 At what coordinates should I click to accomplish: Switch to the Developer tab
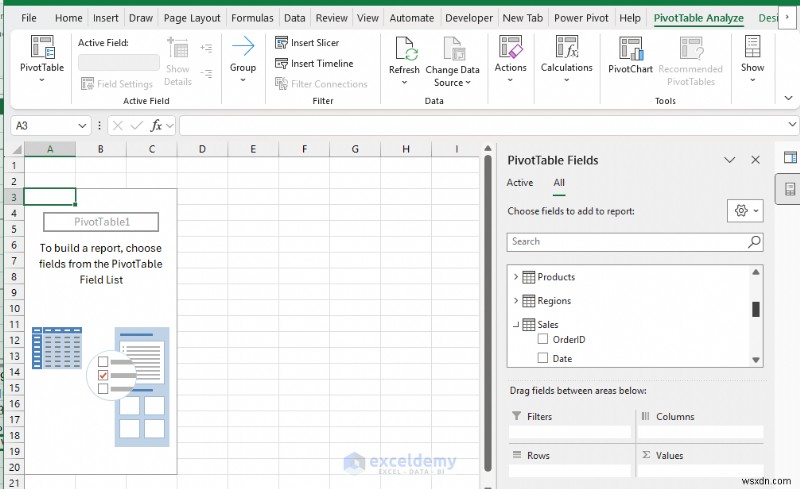469,18
